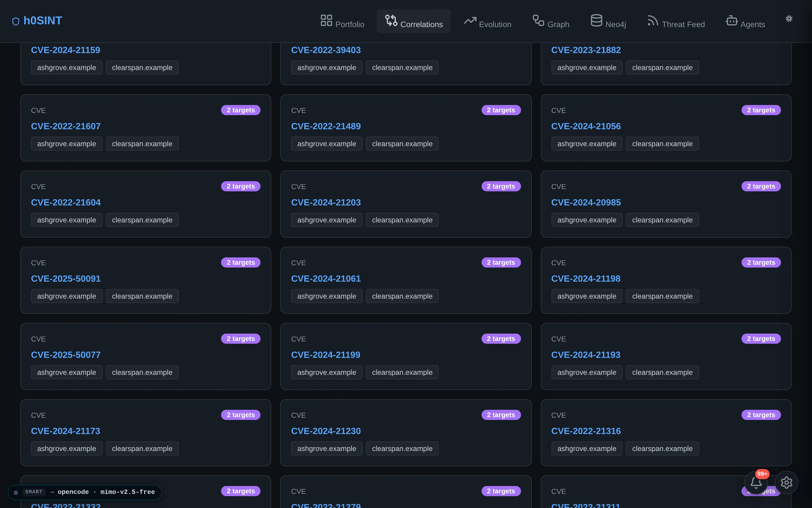This screenshot has width=812, height=508.
Task: Click the SMART status dot indicator
Action: [x=16, y=492]
